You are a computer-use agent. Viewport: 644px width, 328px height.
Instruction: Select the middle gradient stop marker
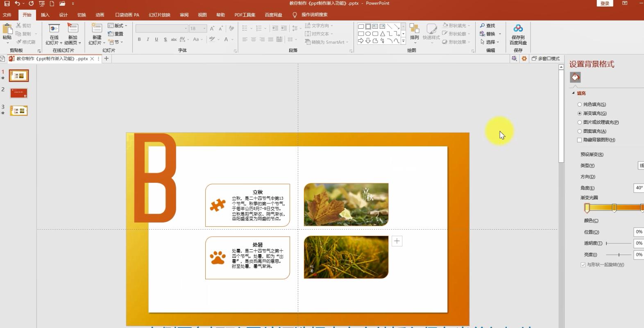tap(614, 208)
